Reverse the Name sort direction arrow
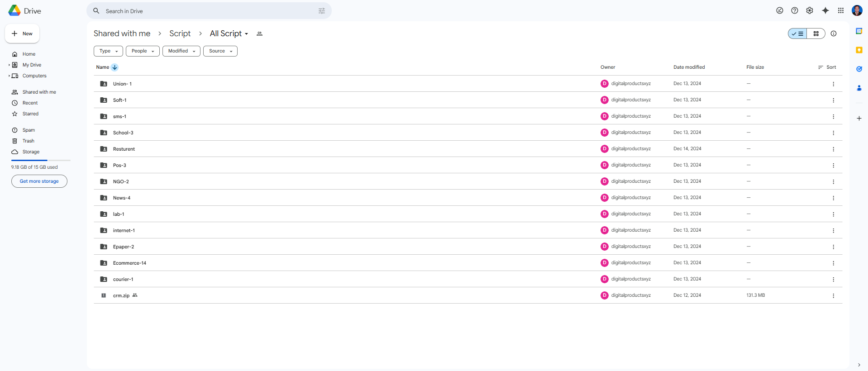Viewport: 868px width, 371px height. 115,67
